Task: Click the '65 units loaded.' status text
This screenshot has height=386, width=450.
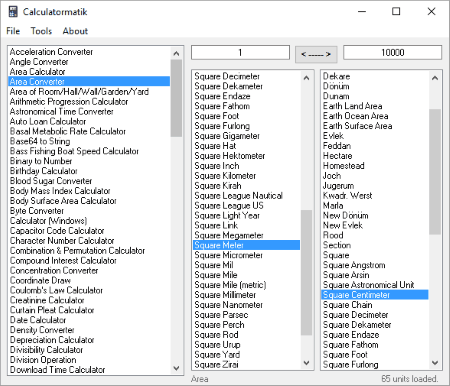Action: click(x=410, y=379)
